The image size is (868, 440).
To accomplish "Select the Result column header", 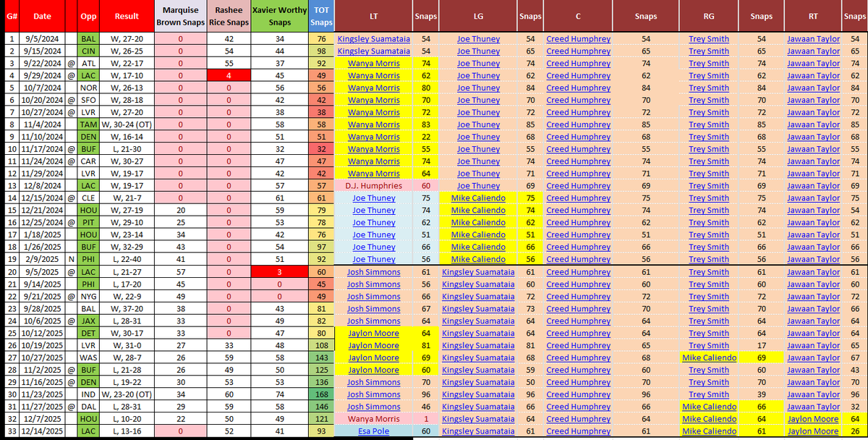I will coord(127,16).
